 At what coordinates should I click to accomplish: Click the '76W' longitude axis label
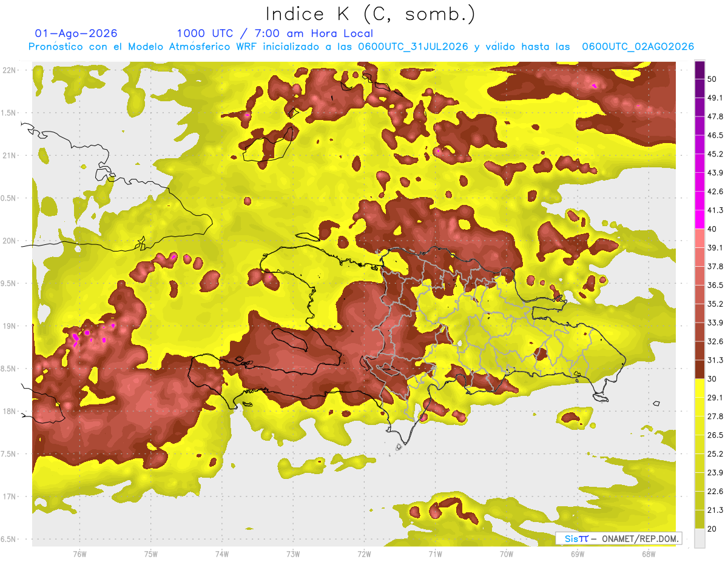pos(79,554)
